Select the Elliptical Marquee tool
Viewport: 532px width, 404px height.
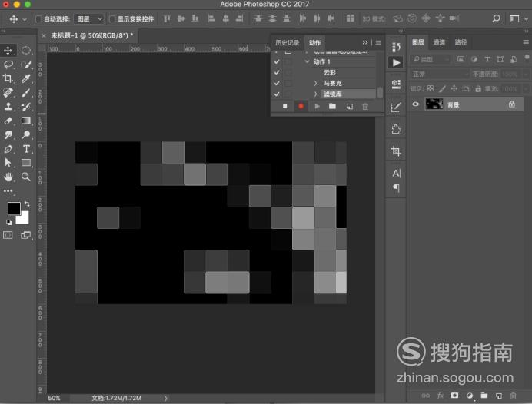pos(26,51)
